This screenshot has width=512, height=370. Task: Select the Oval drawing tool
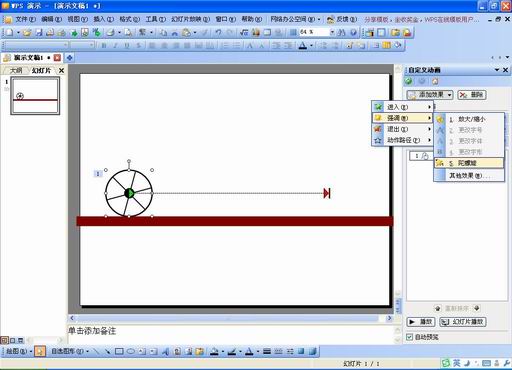coord(131,351)
